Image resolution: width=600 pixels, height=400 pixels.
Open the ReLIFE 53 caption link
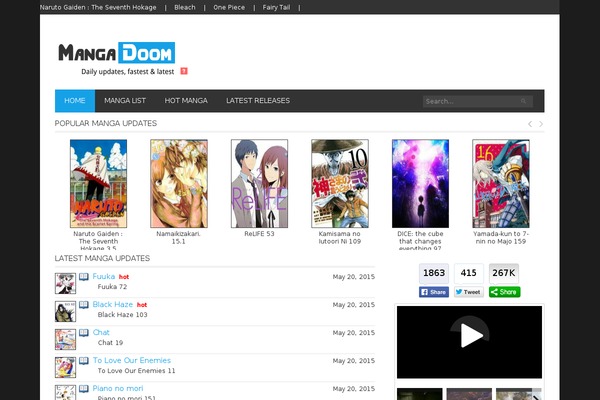[x=259, y=234]
